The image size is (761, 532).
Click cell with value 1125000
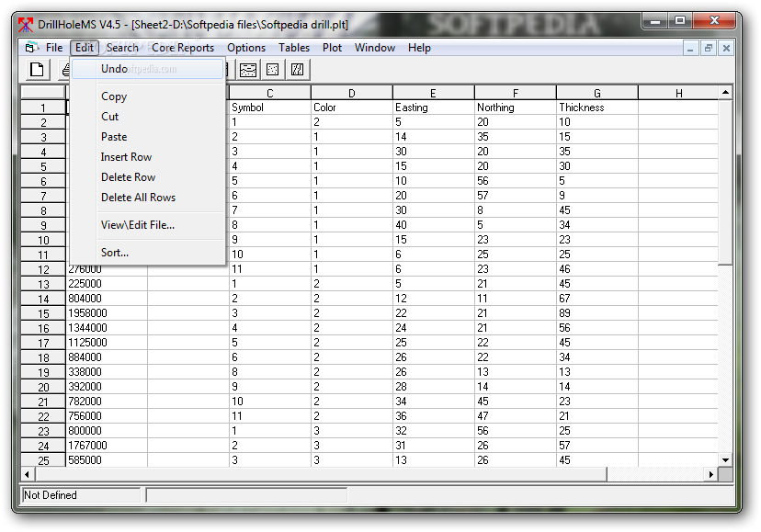[x=107, y=342]
